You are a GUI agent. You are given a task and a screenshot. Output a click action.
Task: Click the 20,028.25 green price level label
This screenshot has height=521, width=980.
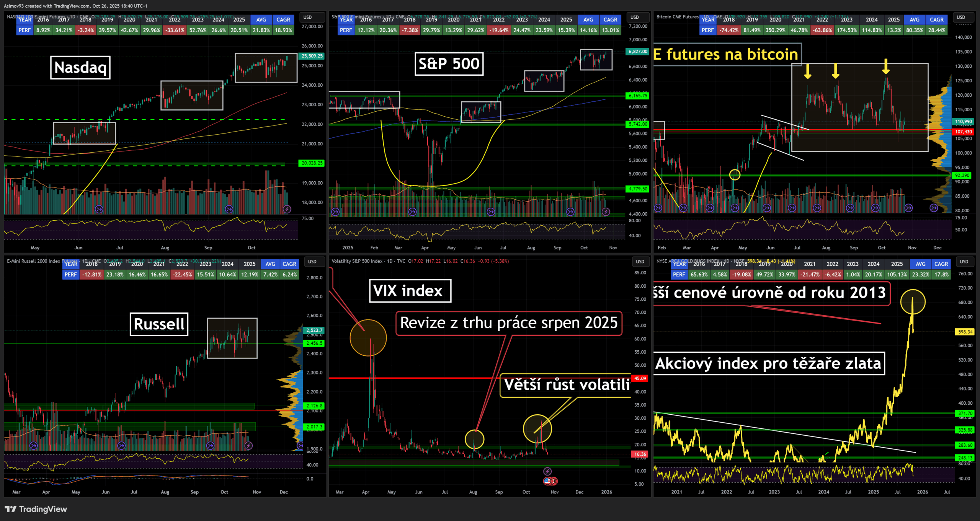pyautogui.click(x=312, y=163)
